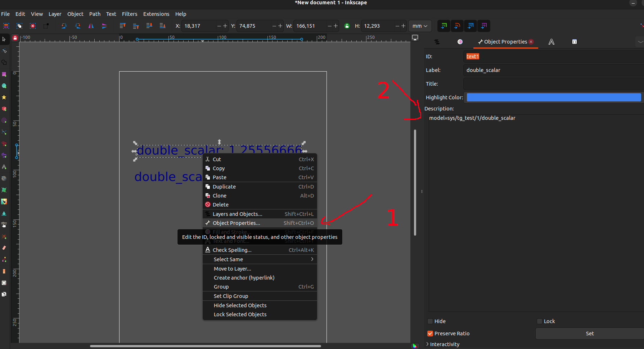Decrease the Y coordinate value
644x349 pixels.
[x=274, y=26]
